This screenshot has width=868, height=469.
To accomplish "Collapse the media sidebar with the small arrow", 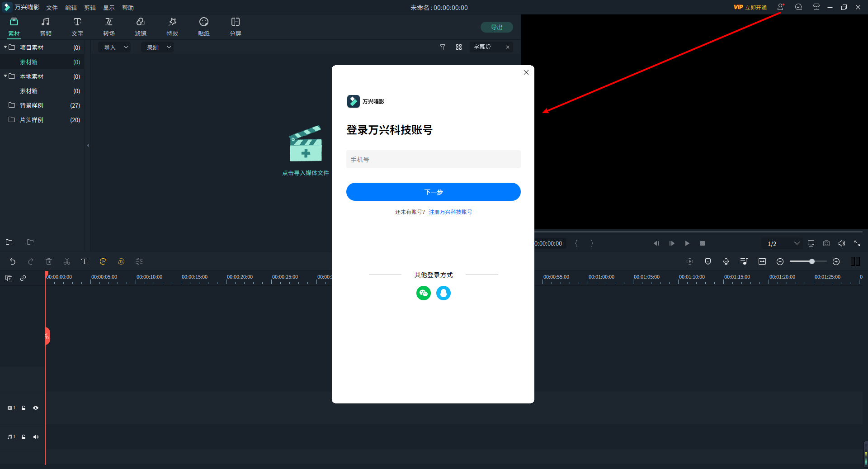I will pos(88,146).
